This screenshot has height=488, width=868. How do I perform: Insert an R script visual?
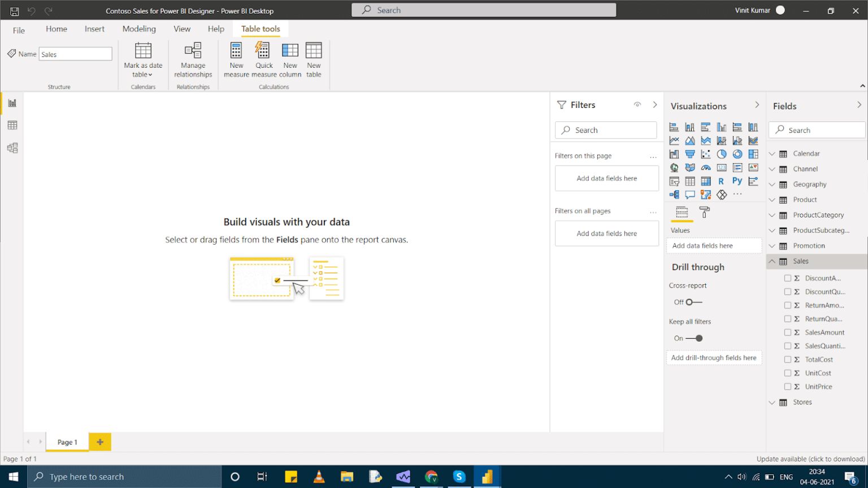722,181
